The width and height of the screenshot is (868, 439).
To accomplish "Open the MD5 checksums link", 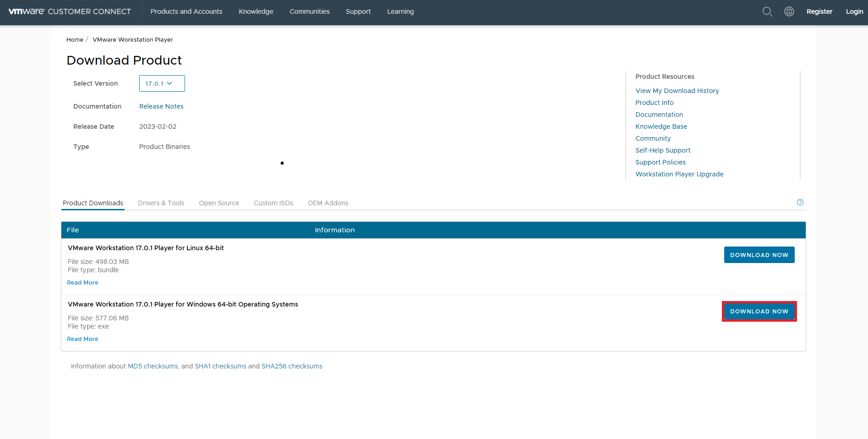I will click(x=153, y=366).
